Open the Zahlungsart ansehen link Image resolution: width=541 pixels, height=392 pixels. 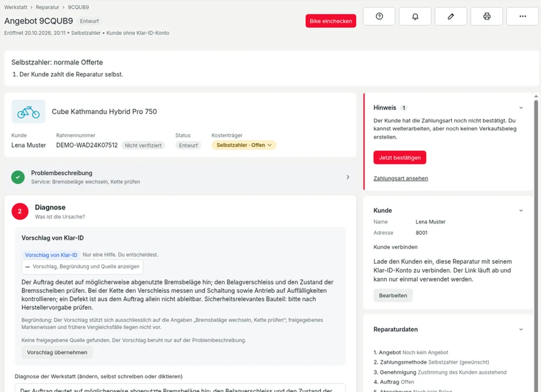(401, 178)
